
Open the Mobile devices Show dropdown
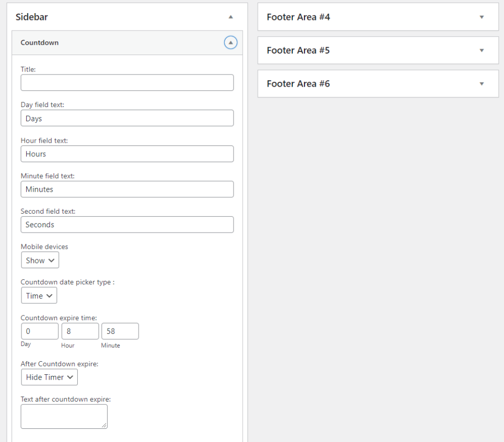coord(40,260)
